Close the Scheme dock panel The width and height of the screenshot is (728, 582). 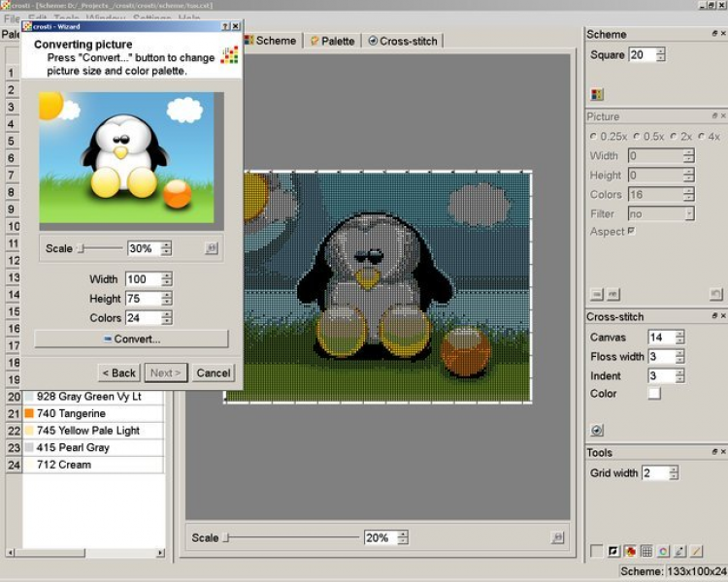(723, 33)
